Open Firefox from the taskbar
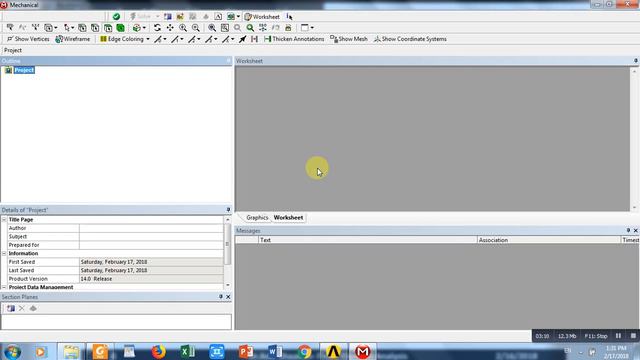This screenshot has height=360, width=640. tap(158, 351)
